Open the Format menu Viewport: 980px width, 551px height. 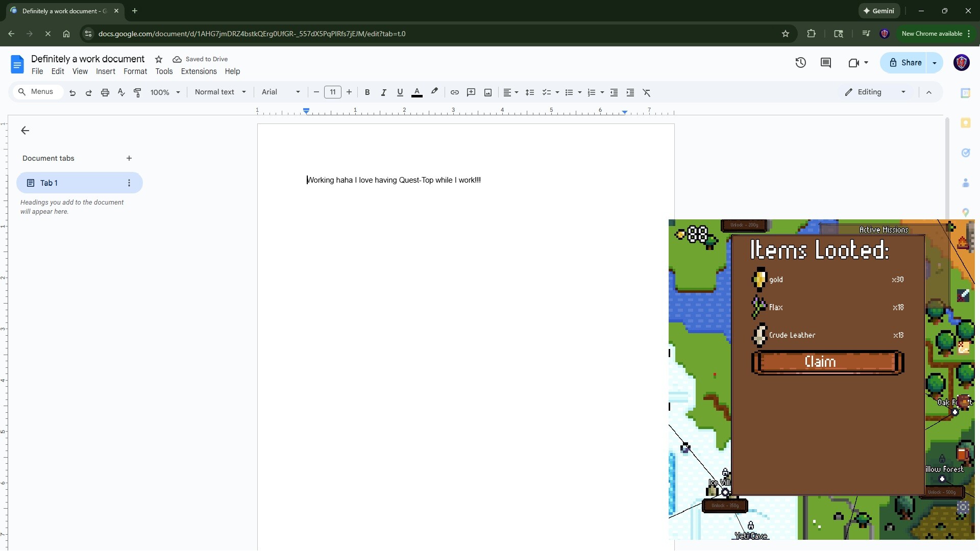[135, 71]
